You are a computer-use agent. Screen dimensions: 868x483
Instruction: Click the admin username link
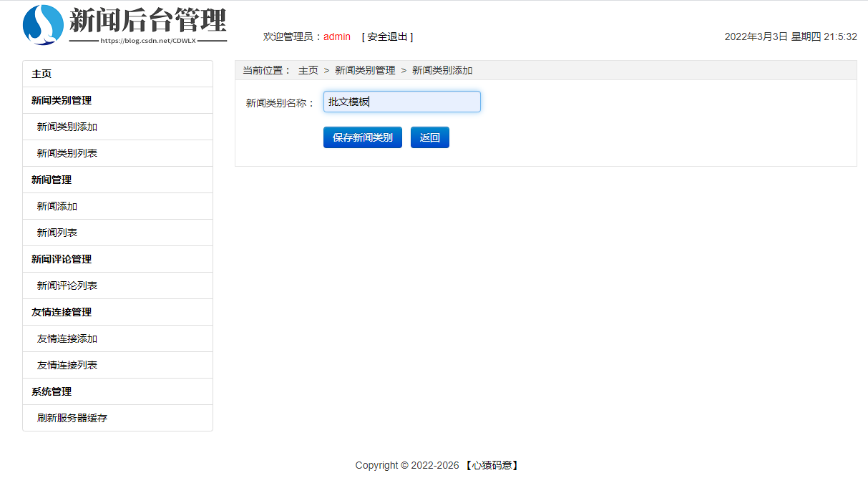click(x=336, y=36)
